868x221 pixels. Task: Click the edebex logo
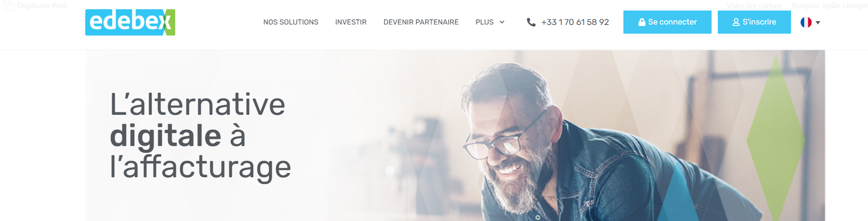[x=130, y=22]
